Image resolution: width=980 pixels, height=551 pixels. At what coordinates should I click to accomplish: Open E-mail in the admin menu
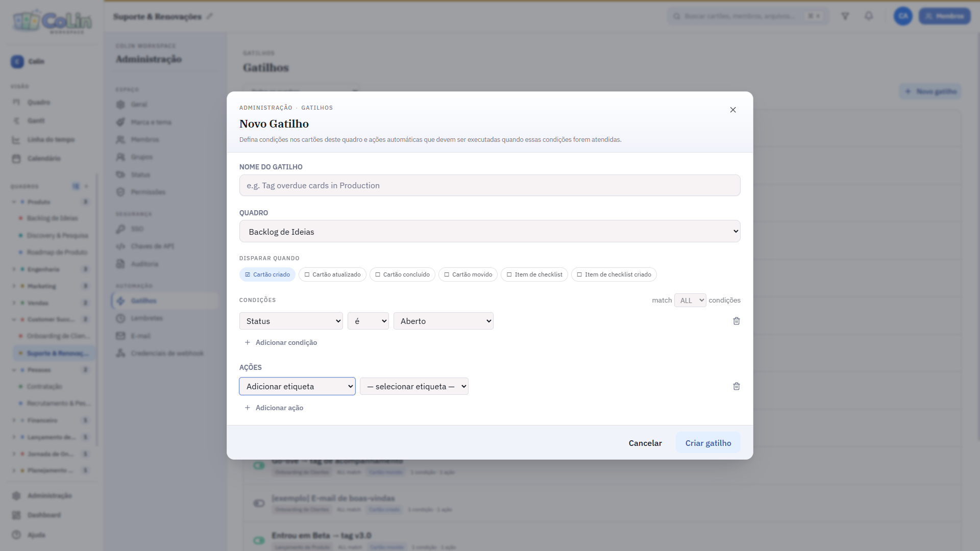[140, 336]
